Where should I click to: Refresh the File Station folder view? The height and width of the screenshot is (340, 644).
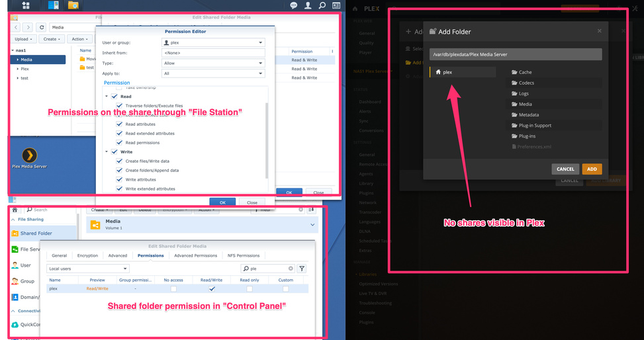pos(41,27)
